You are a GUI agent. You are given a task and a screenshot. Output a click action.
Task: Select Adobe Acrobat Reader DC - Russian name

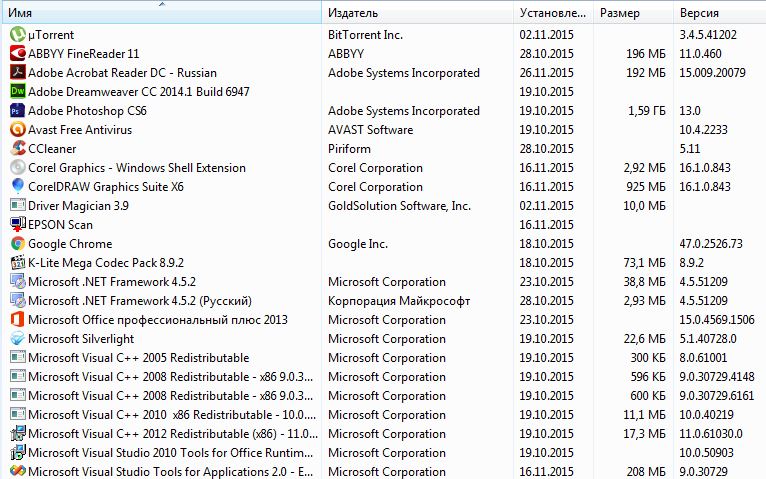(x=122, y=72)
